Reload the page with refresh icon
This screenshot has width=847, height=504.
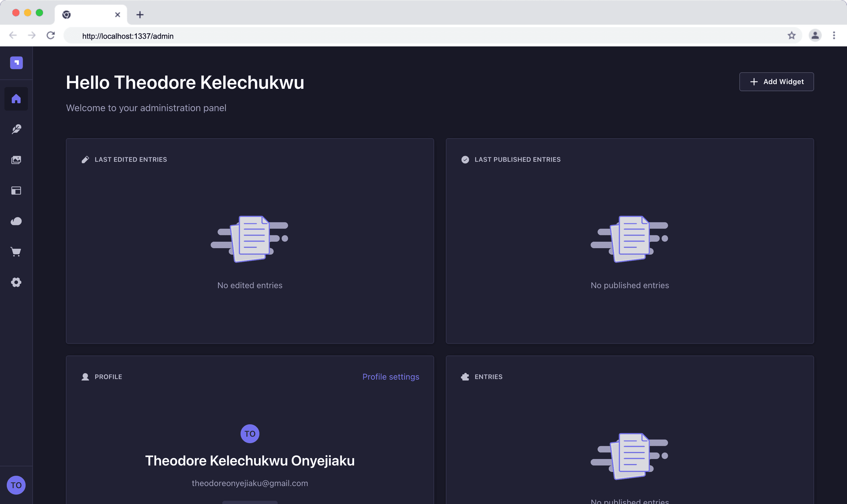point(51,35)
